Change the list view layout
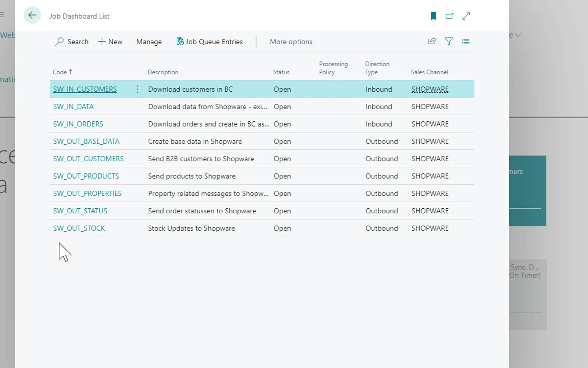Viewport: 588px width, 368px height. 466,42
